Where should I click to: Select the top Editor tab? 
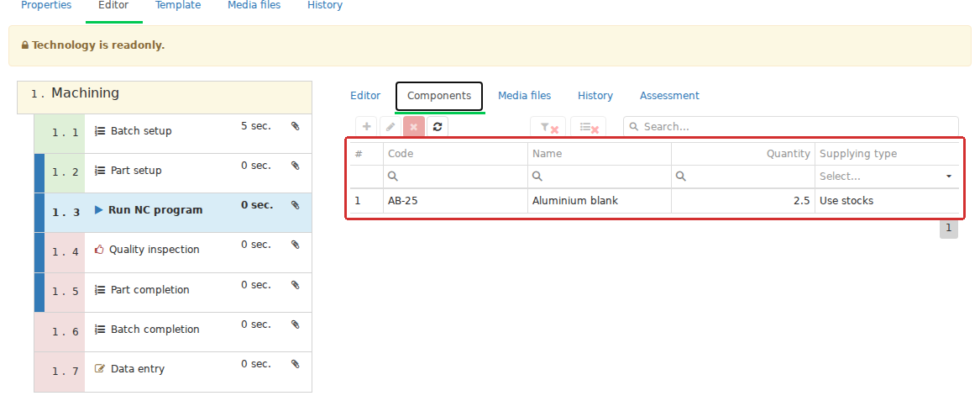(x=113, y=5)
